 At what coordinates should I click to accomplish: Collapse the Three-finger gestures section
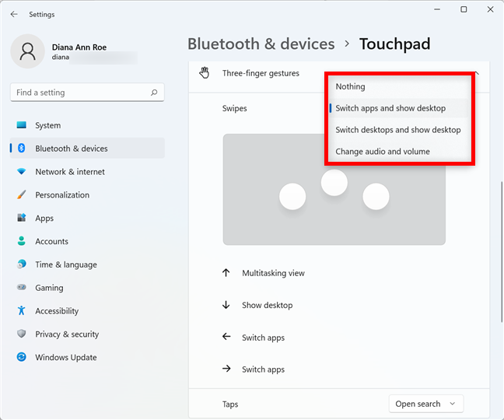pos(478,73)
